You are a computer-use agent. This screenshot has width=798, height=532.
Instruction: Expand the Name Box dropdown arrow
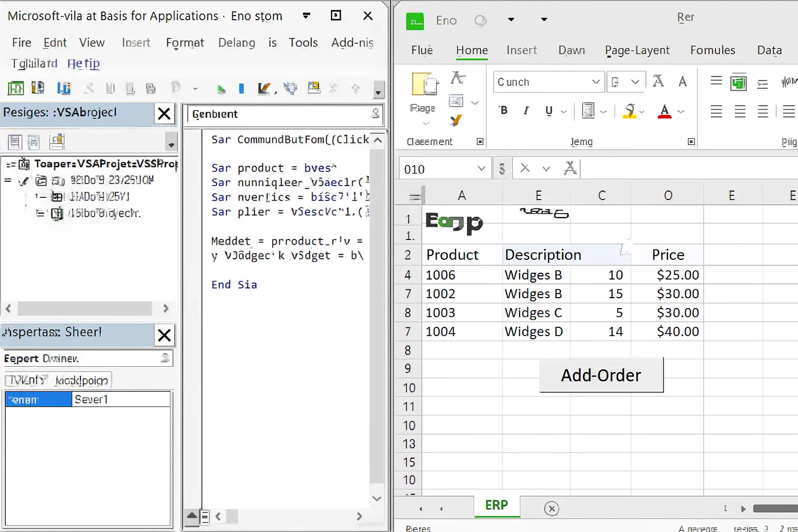point(481,169)
